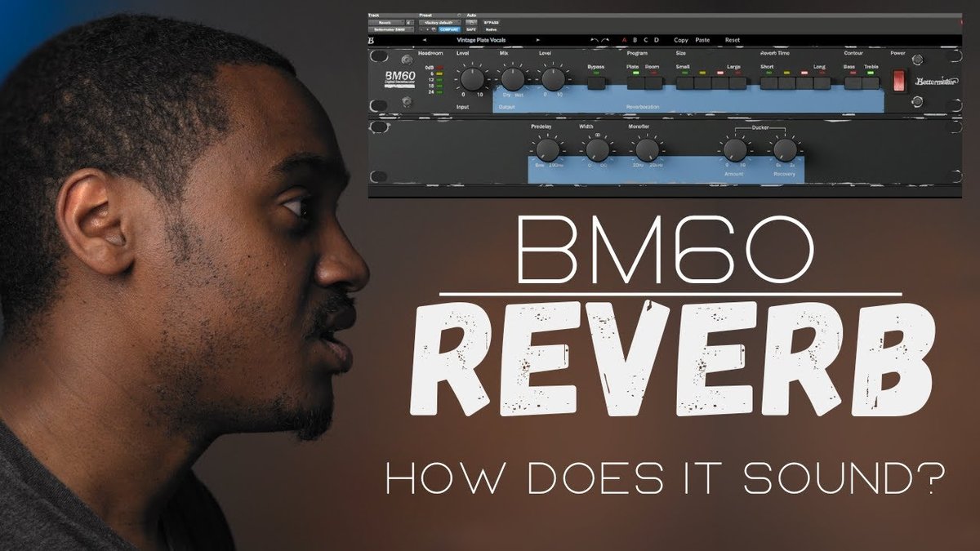Click the Output Level knob

pos(553,79)
